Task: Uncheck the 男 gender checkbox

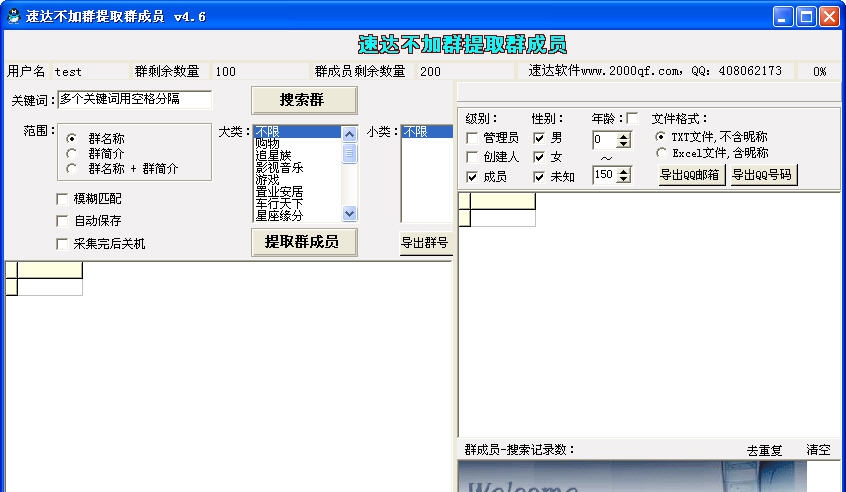Action: [538, 138]
